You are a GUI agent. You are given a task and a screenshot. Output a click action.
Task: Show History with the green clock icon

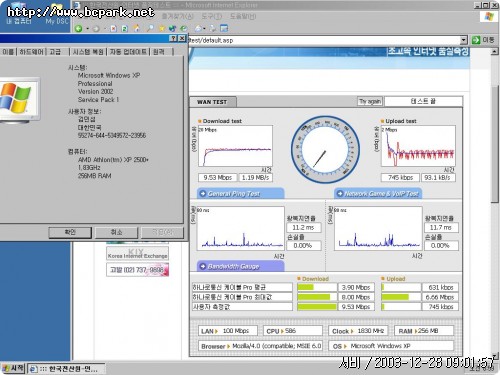[x=183, y=29]
